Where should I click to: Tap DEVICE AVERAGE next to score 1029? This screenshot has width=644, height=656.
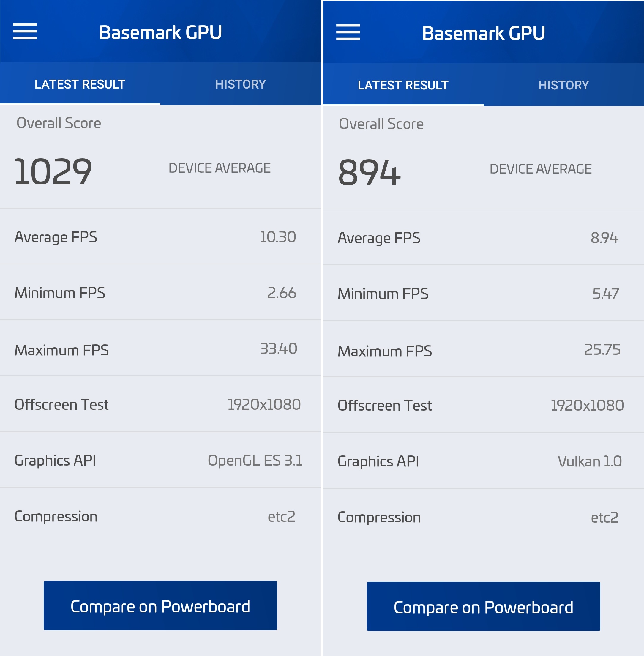[x=220, y=168]
